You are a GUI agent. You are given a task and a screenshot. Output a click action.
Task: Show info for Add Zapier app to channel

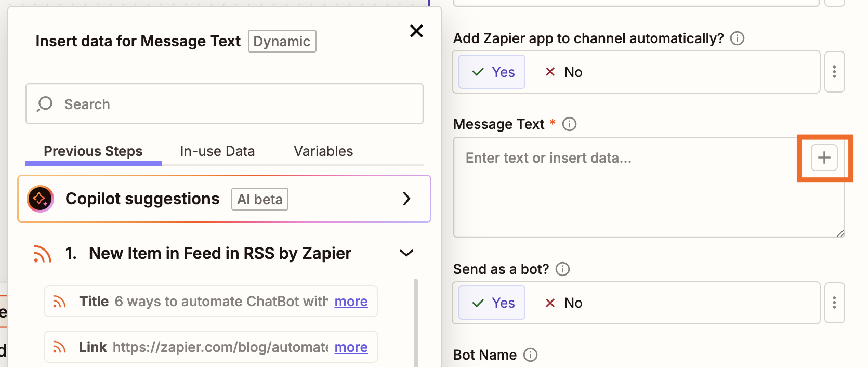(737, 38)
